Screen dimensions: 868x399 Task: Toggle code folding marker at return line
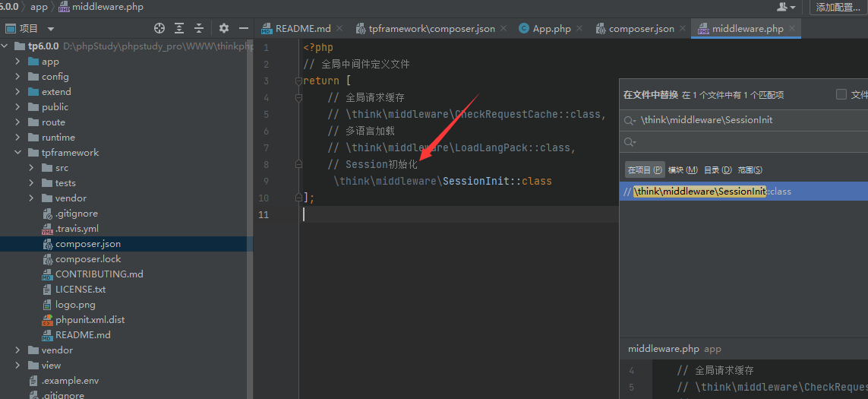(299, 81)
